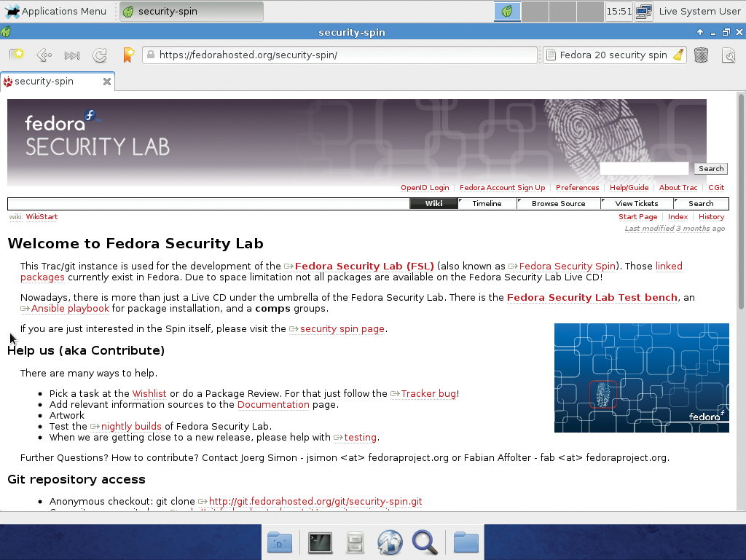Click the URL address bar

click(x=342, y=55)
